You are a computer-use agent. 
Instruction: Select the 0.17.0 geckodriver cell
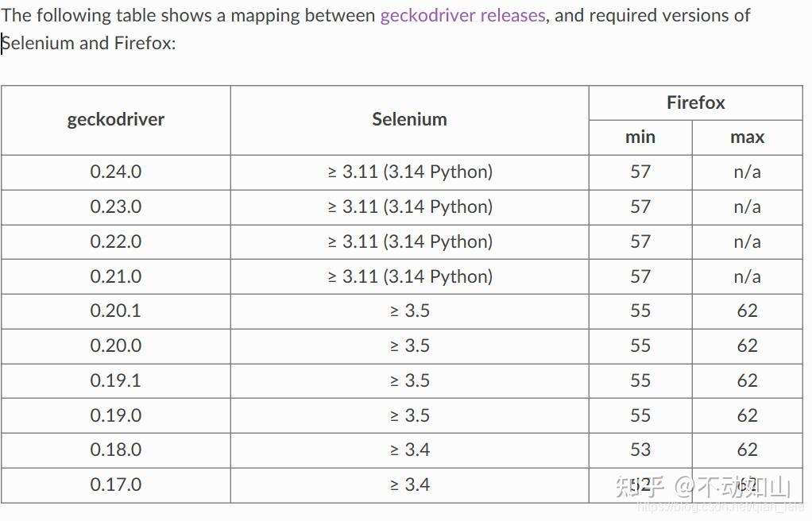[x=116, y=484]
